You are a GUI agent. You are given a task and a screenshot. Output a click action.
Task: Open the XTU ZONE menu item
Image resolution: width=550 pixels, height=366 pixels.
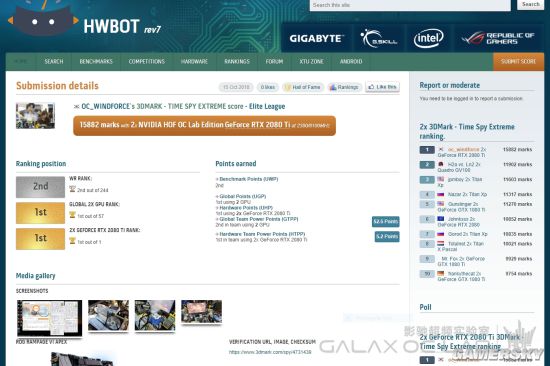311,61
